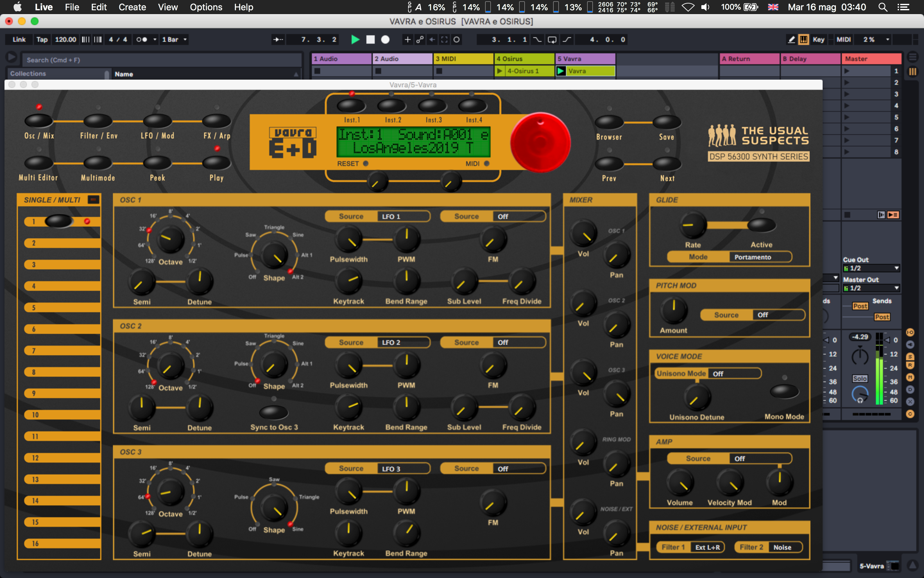Start playback with the green Play button
Image resolution: width=924 pixels, height=578 pixels.
(x=355, y=39)
